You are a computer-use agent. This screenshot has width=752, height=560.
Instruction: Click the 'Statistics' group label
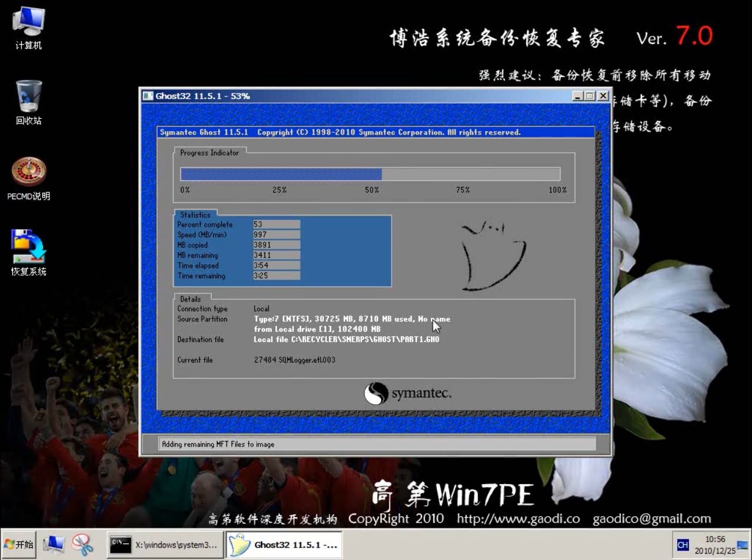pos(195,215)
